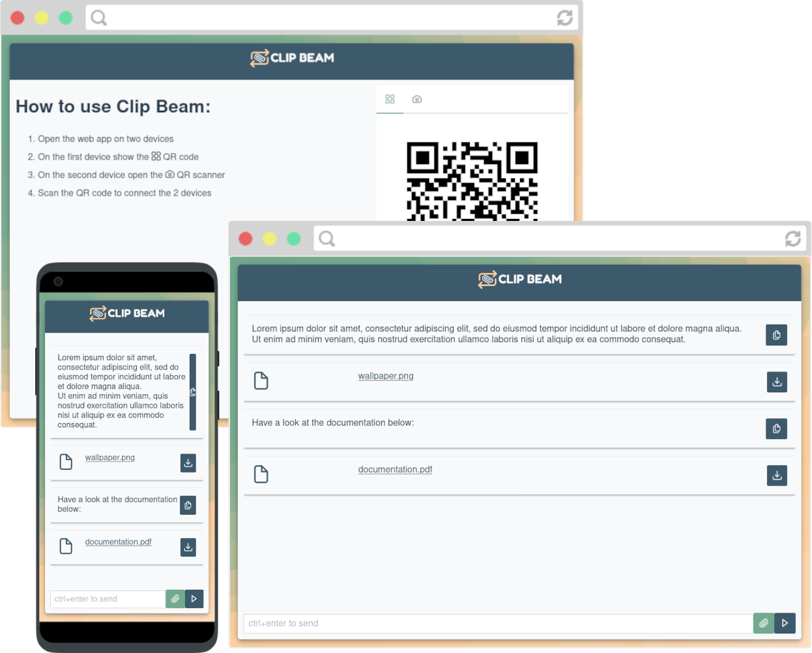Send message with play button in front window
The width and height of the screenshot is (812, 653).
[x=785, y=623]
